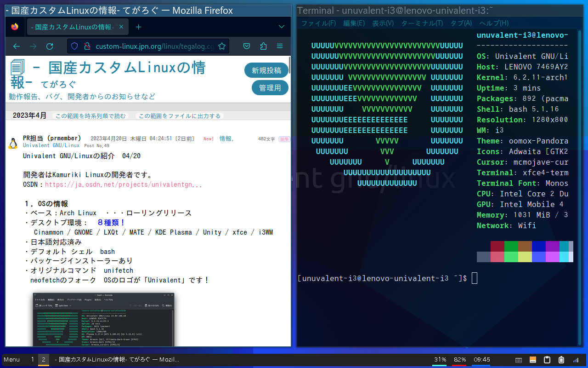Click the Post No.49 text

click(x=96, y=145)
